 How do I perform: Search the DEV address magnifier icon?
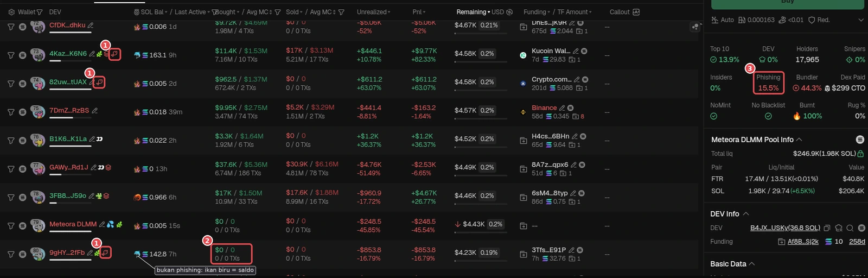[850, 228]
